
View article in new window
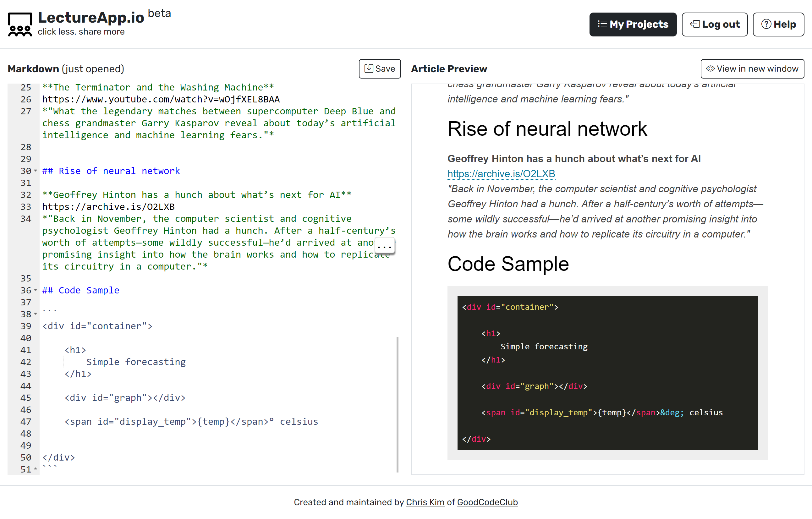752,69
